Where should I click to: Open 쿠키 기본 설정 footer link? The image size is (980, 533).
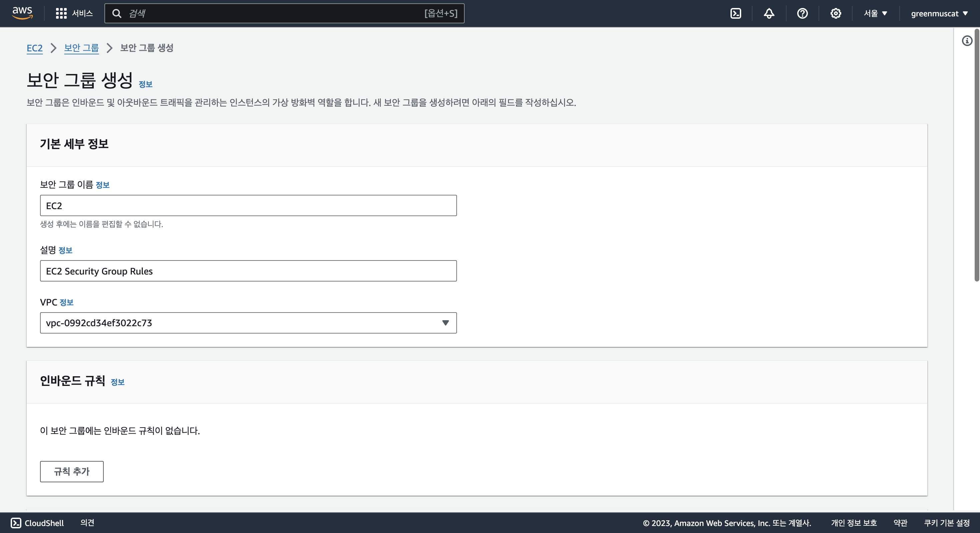pyautogui.click(x=947, y=523)
